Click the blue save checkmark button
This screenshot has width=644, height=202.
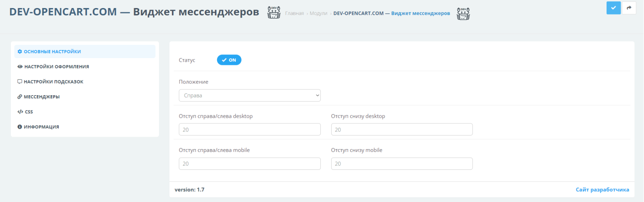pyautogui.click(x=613, y=8)
